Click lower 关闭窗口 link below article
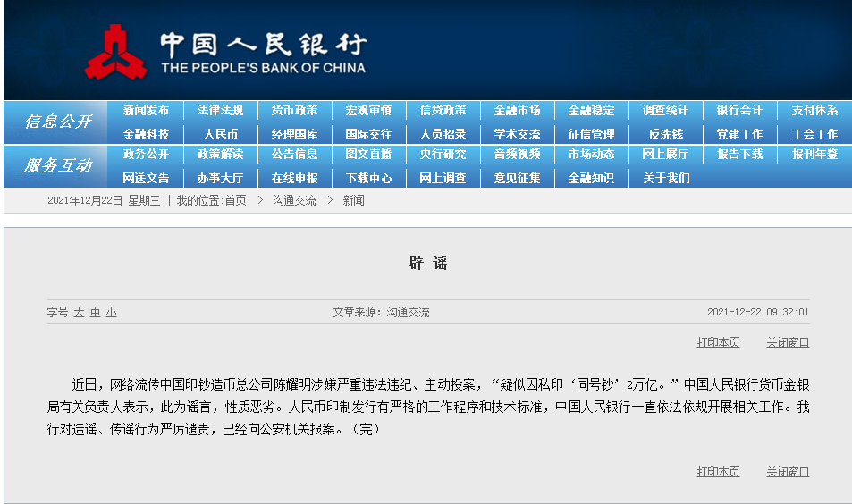The height and width of the screenshot is (504, 852). pyautogui.click(x=788, y=472)
